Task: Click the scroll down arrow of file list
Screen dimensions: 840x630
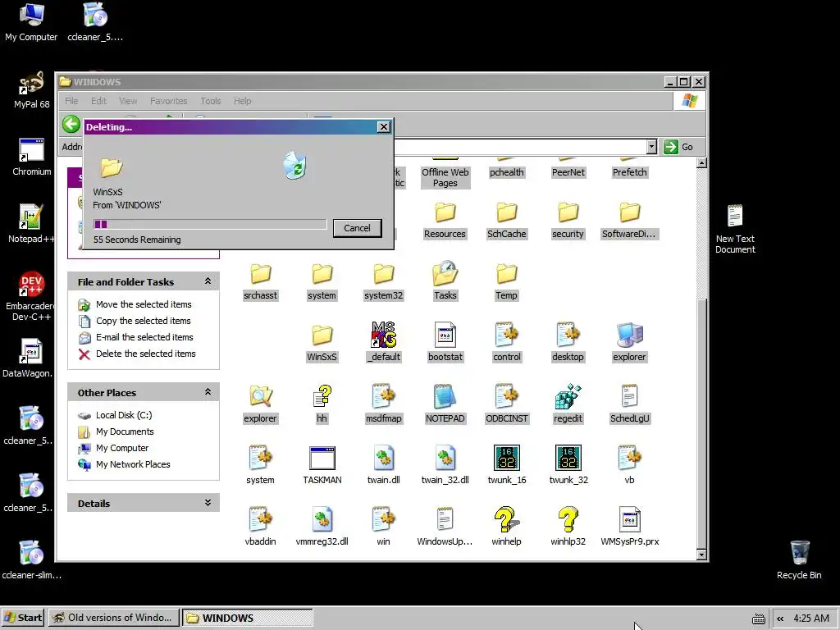Action: click(701, 555)
